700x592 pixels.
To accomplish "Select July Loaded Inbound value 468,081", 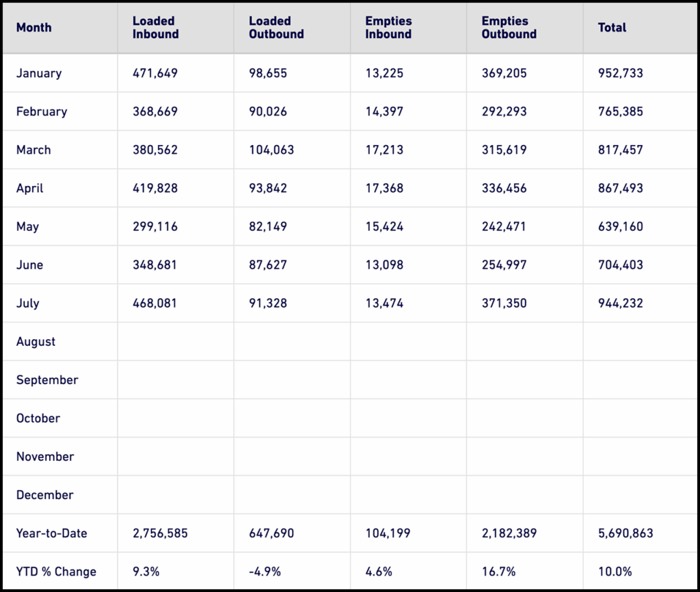I will [155, 303].
